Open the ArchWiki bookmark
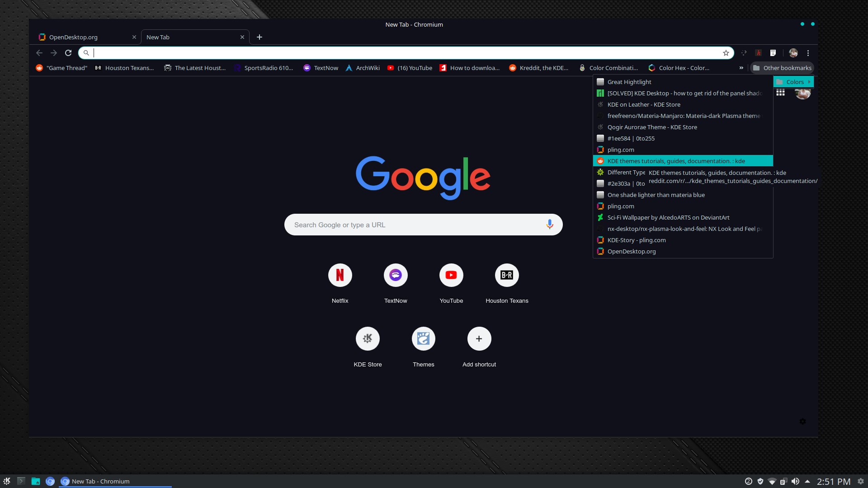Viewport: 868px width, 488px height. click(363, 68)
